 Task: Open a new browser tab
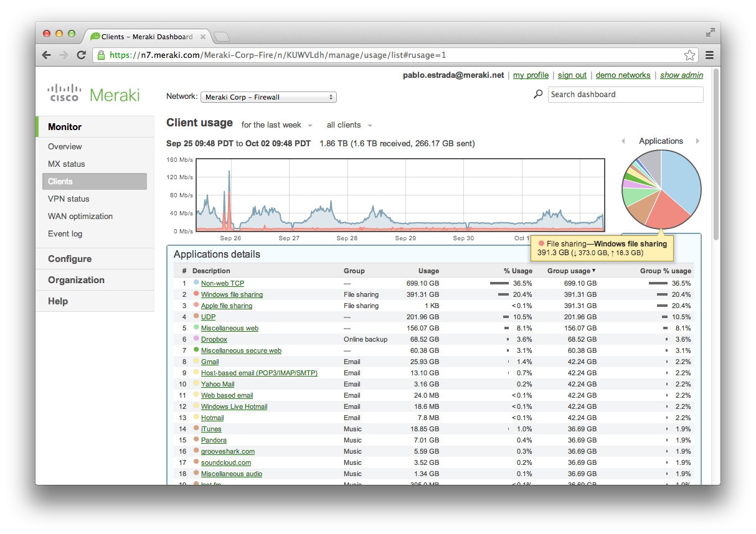coord(222,37)
